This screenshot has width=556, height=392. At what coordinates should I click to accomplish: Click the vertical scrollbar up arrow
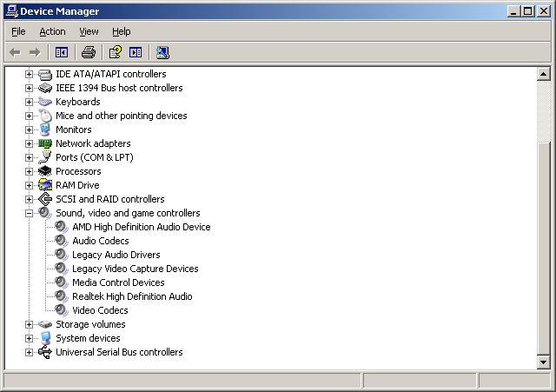point(544,74)
